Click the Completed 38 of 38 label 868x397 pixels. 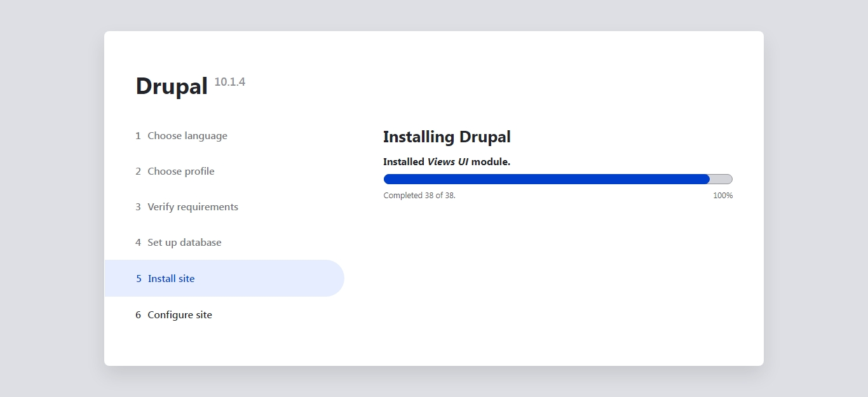pos(419,195)
